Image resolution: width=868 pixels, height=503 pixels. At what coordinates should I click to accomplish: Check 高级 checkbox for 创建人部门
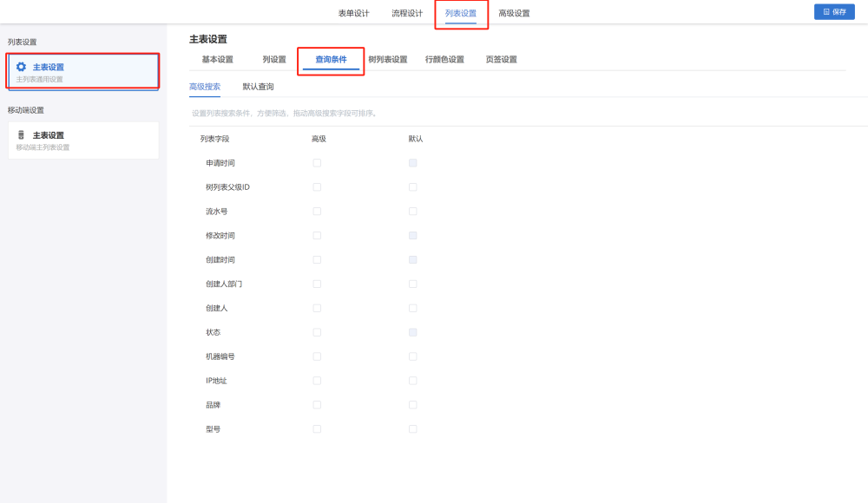tap(317, 284)
